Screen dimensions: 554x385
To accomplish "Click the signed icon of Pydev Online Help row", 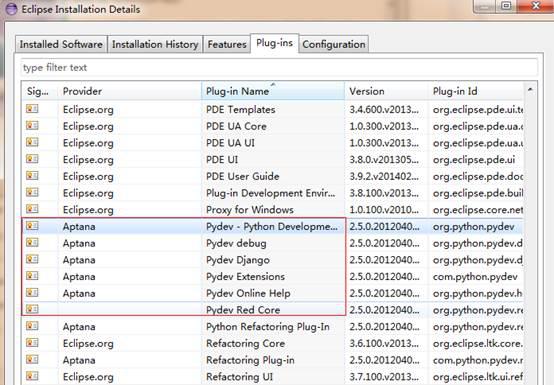I will point(32,292).
